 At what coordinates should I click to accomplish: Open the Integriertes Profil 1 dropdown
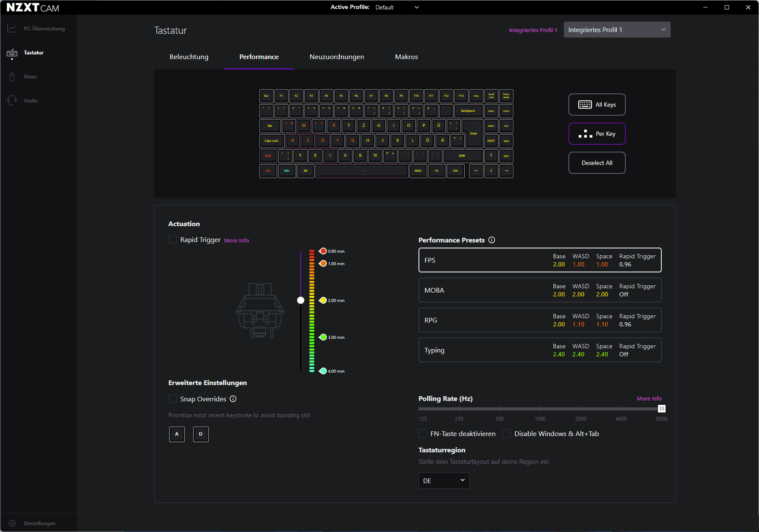[617, 30]
